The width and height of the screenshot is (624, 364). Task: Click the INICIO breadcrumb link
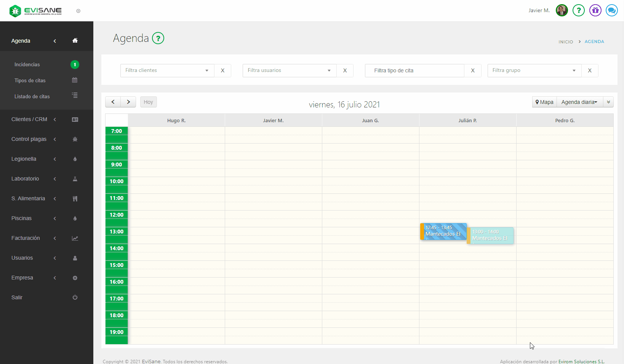pyautogui.click(x=566, y=42)
